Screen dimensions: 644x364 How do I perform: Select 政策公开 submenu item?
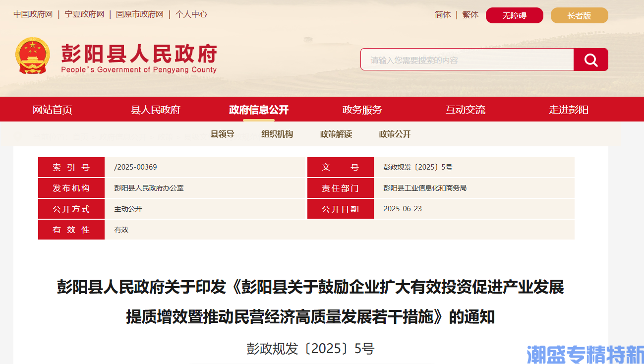395,134
